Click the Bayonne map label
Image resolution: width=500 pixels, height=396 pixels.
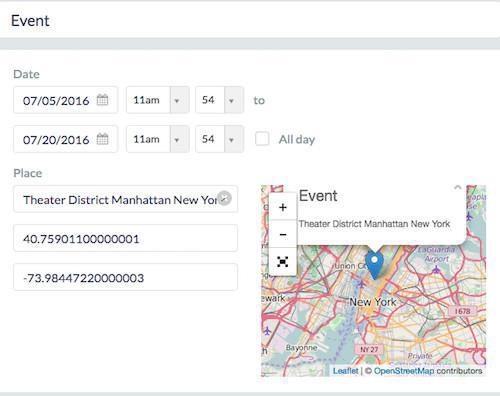(x=301, y=348)
